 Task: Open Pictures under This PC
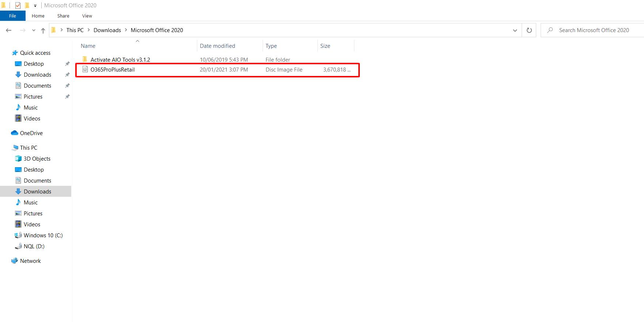point(33,214)
